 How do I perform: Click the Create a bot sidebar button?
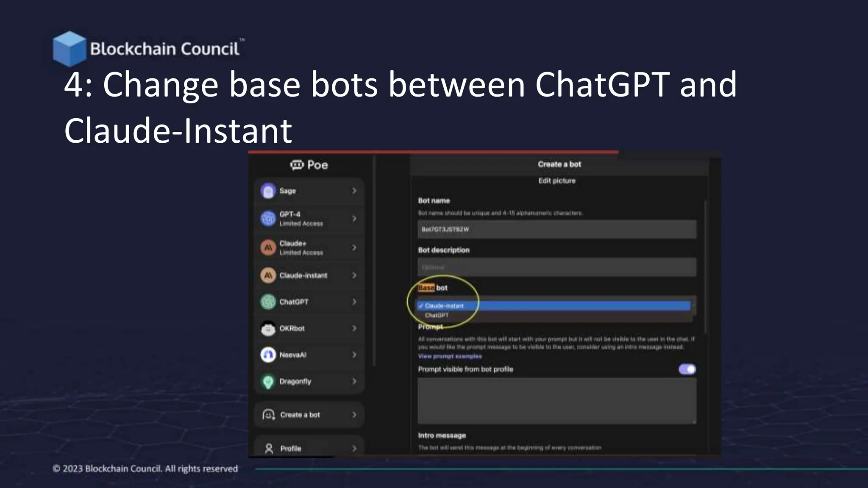pyautogui.click(x=309, y=415)
